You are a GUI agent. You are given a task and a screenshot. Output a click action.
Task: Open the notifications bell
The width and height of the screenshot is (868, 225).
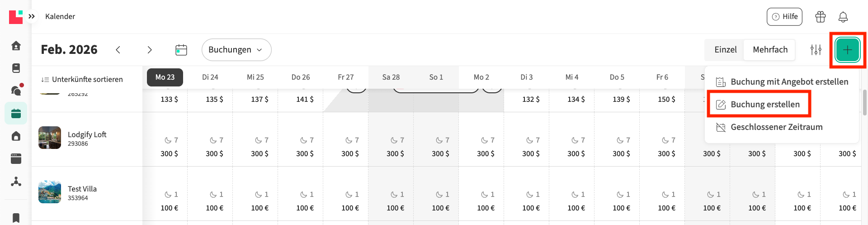tap(843, 17)
